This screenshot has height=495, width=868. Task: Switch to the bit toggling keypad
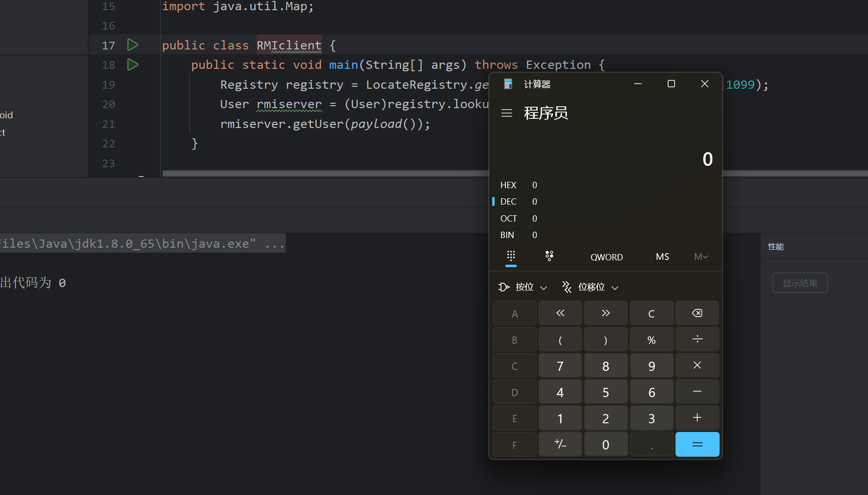[x=549, y=256]
